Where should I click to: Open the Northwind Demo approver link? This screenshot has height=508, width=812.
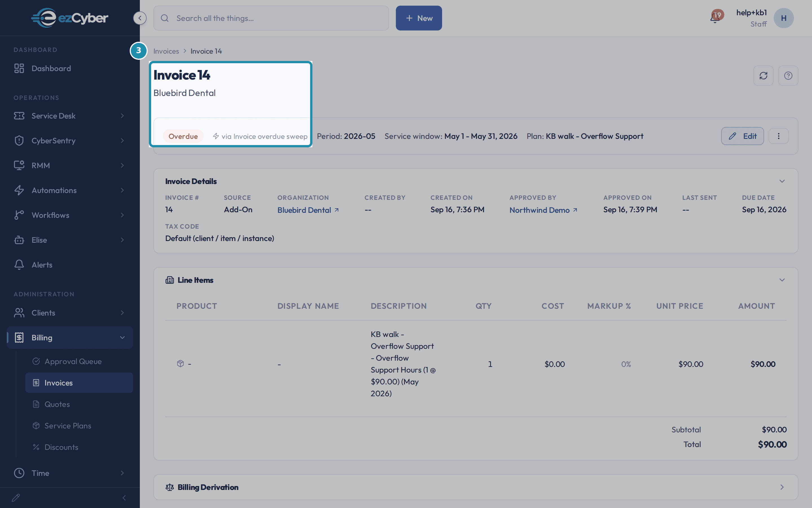[x=543, y=210]
